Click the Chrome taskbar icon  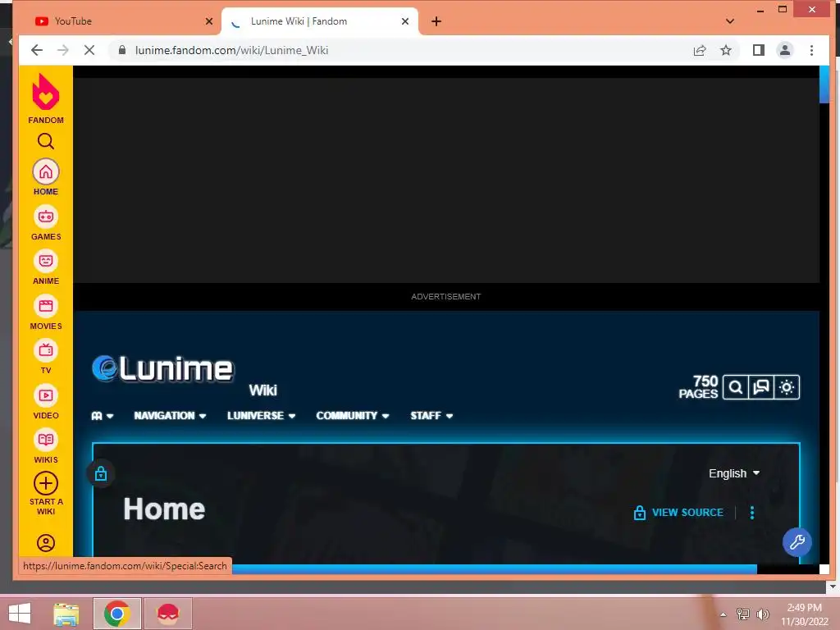[116, 614]
